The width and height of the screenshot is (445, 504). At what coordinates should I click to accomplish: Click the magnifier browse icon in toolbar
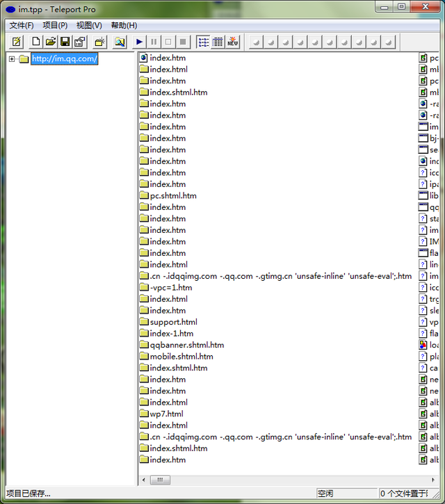(x=120, y=42)
